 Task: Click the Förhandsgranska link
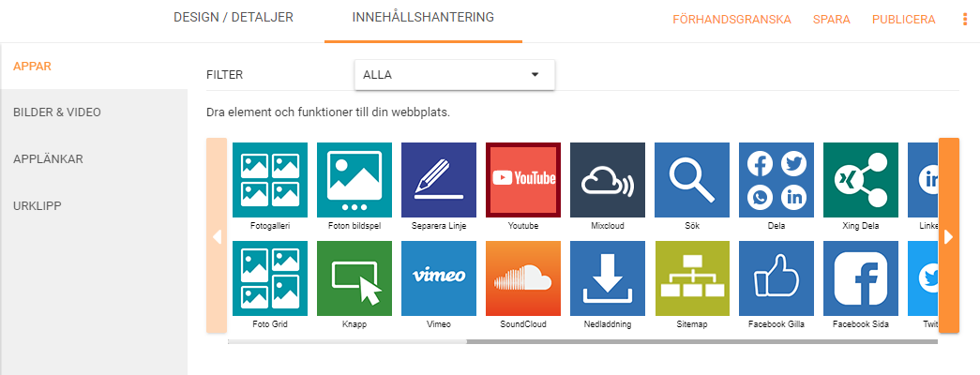tap(731, 20)
